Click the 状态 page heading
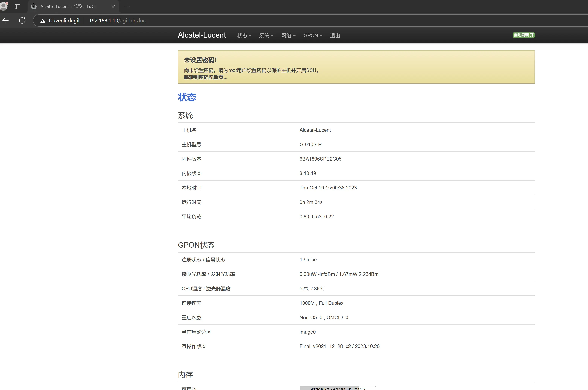 pos(187,97)
